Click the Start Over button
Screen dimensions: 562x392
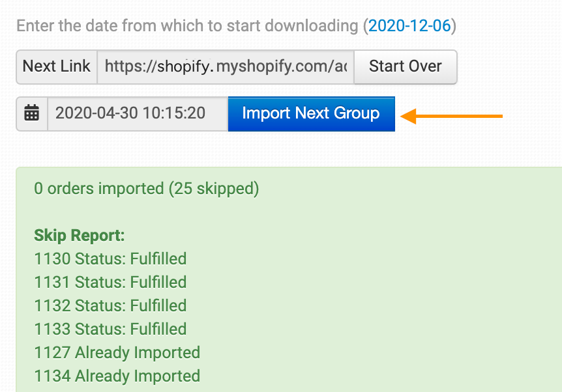(406, 67)
